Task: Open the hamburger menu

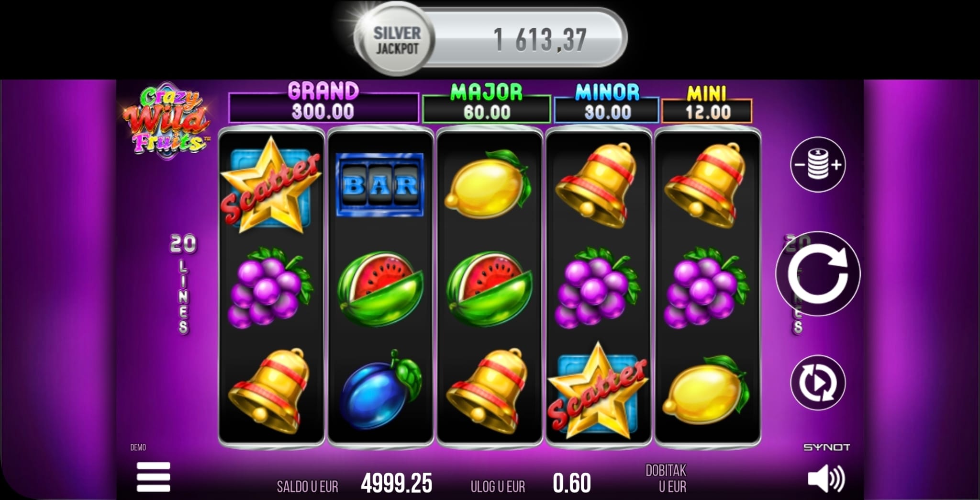Action: tap(153, 477)
